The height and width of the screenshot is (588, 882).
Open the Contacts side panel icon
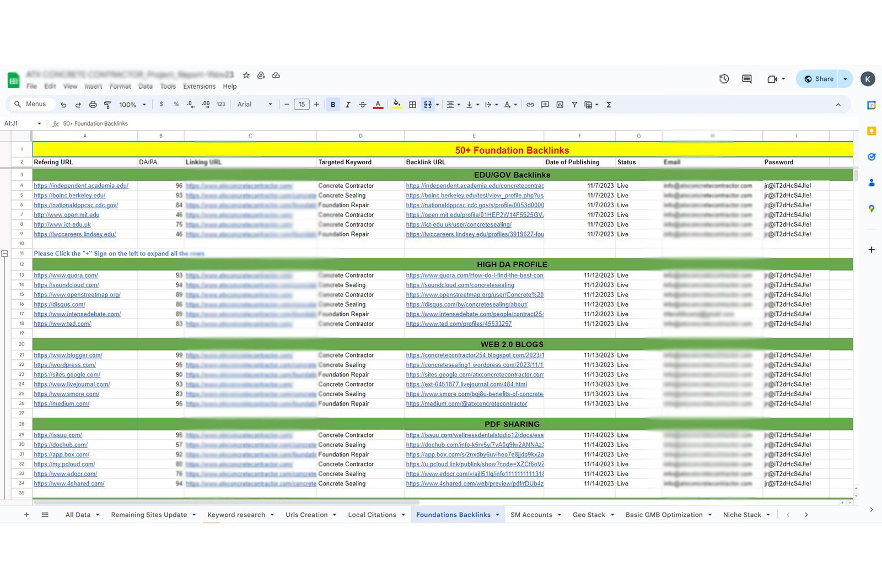tap(872, 182)
